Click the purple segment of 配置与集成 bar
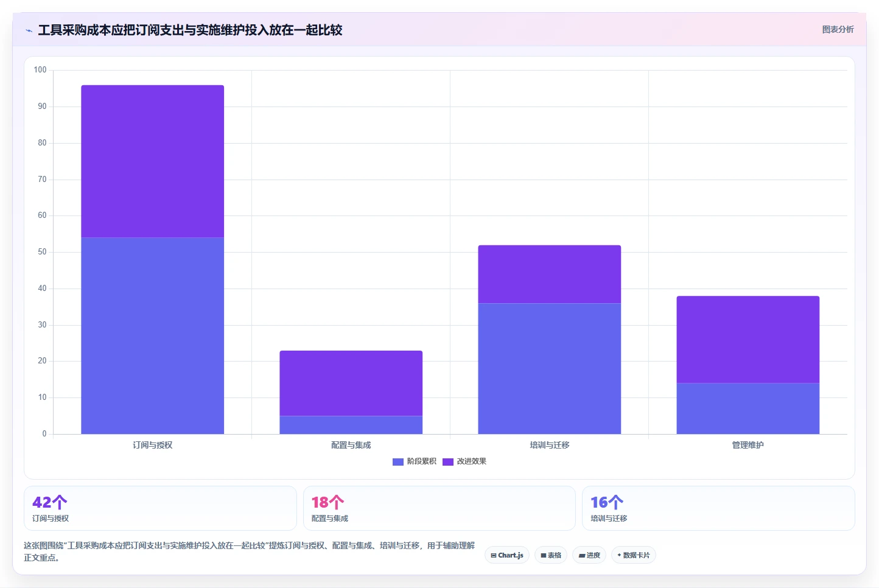Image resolution: width=879 pixels, height=588 pixels. [351, 383]
